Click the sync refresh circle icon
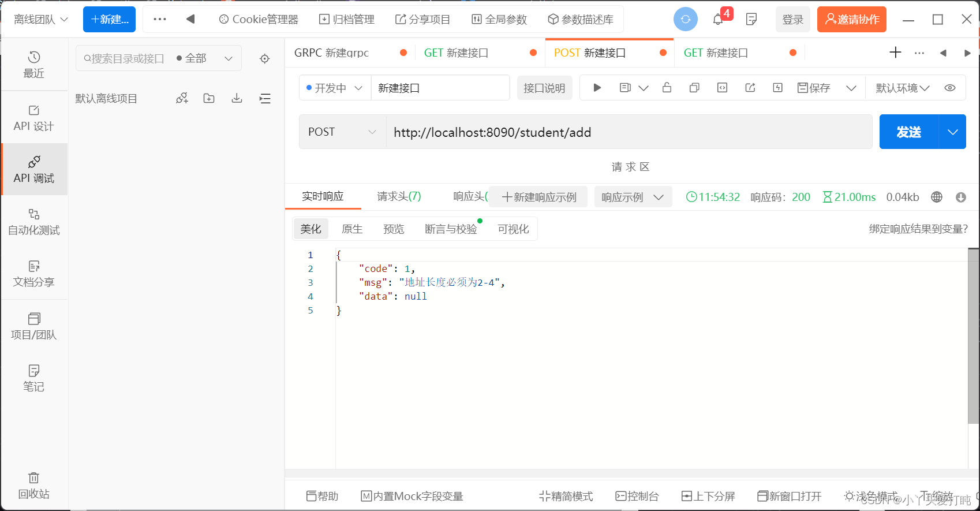 point(685,19)
